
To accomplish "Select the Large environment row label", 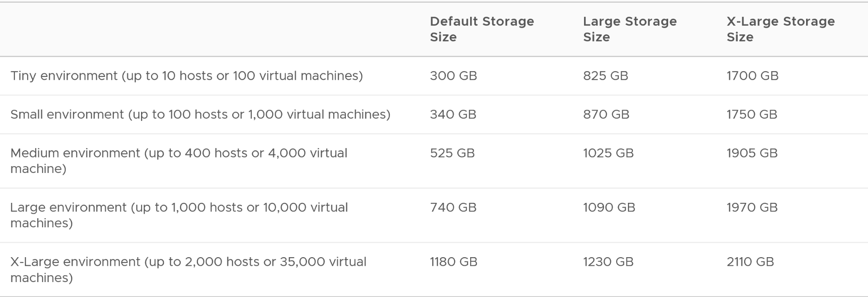I will pos(179,215).
